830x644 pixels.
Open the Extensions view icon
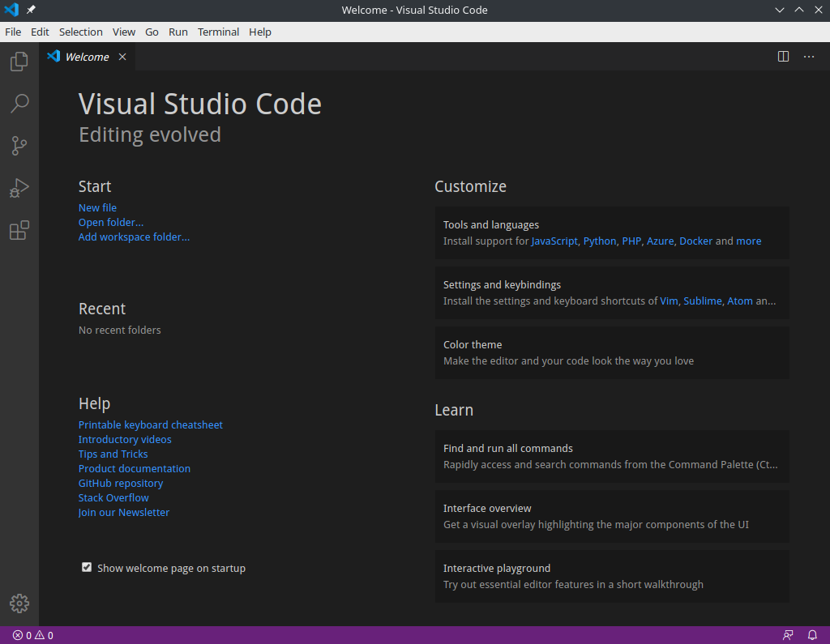coord(19,231)
